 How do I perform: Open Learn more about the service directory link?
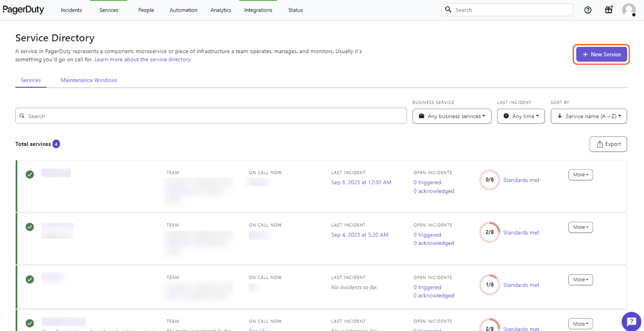coord(143,59)
